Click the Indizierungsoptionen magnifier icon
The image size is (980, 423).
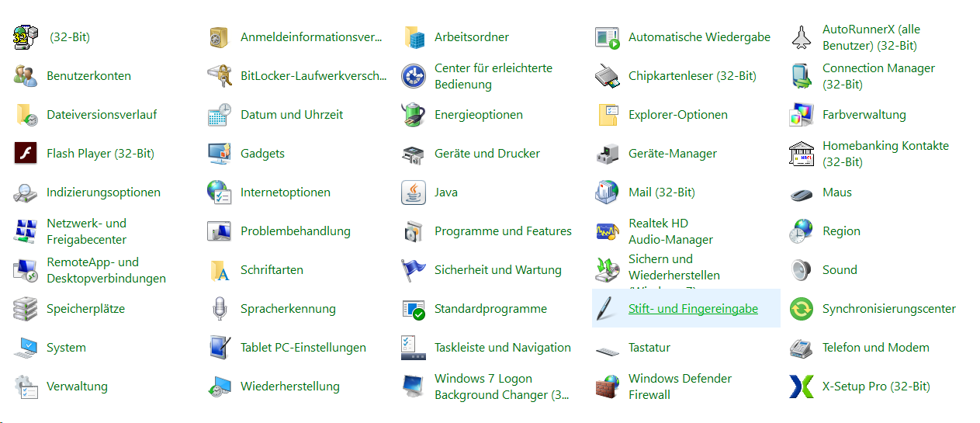coord(26,192)
